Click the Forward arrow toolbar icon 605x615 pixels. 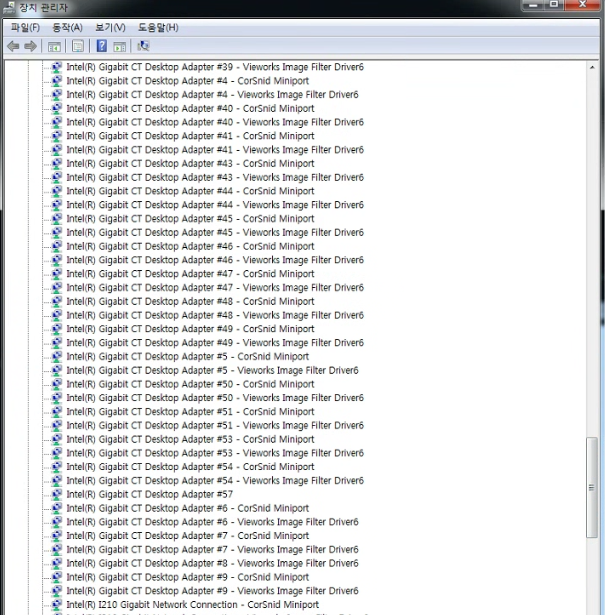tap(31, 46)
